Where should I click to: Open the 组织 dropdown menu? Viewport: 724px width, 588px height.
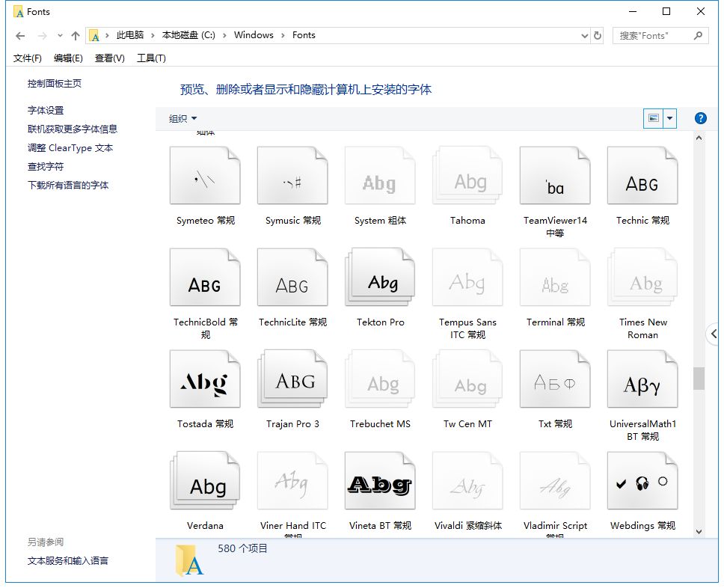(x=182, y=119)
